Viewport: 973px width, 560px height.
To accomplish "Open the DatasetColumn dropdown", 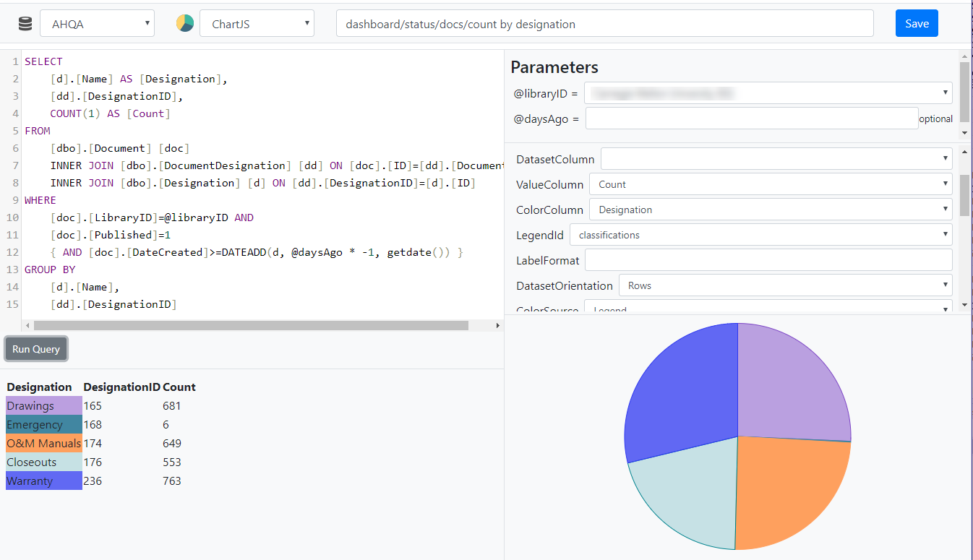I will pyautogui.click(x=776, y=159).
